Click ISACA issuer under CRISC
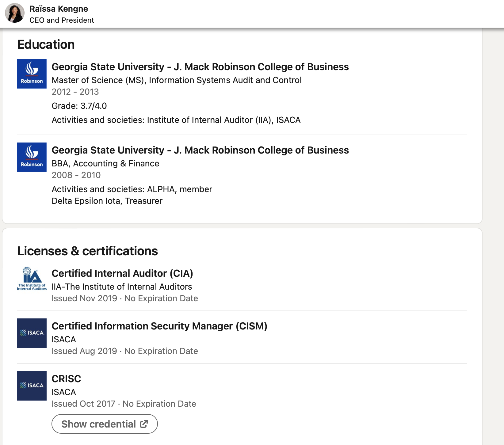This screenshot has height=445, width=504. point(64,392)
